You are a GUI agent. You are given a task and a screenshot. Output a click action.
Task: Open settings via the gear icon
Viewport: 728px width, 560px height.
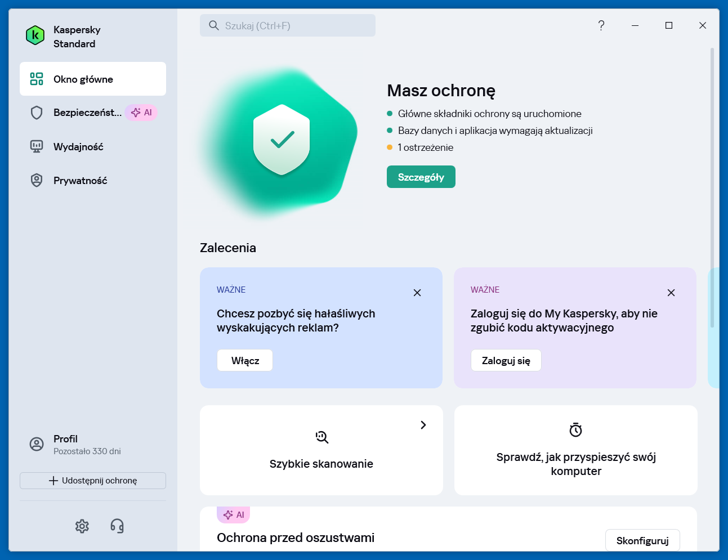pos(82,526)
